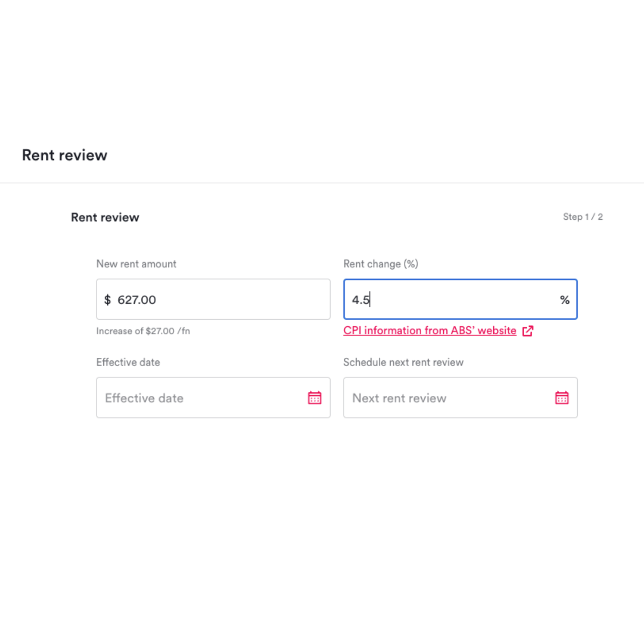The width and height of the screenshot is (644, 644).
Task: Open the Effective date calendar picker icon
Action: [x=314, y=398]
